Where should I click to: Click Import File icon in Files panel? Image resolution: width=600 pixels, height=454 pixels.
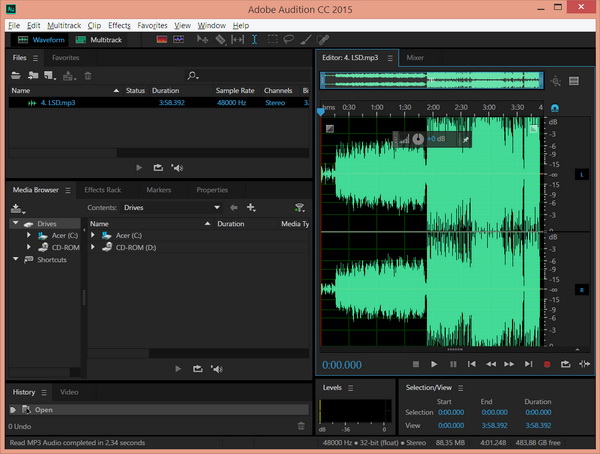33,75
